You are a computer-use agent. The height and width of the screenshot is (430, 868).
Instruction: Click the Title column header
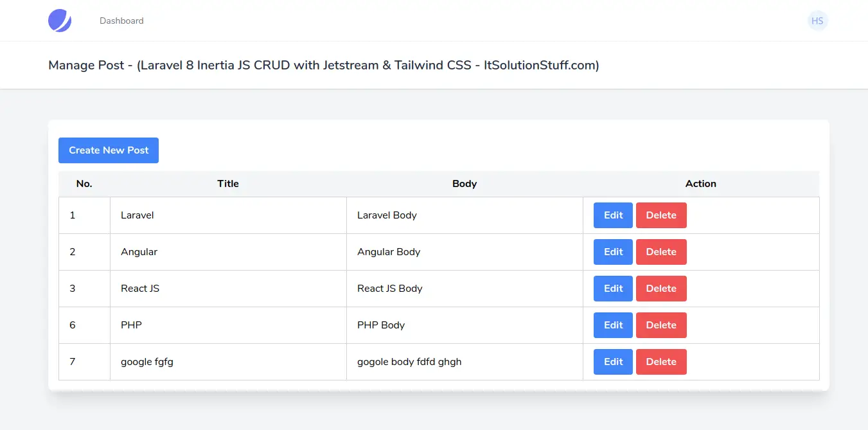tap(227, 184)
